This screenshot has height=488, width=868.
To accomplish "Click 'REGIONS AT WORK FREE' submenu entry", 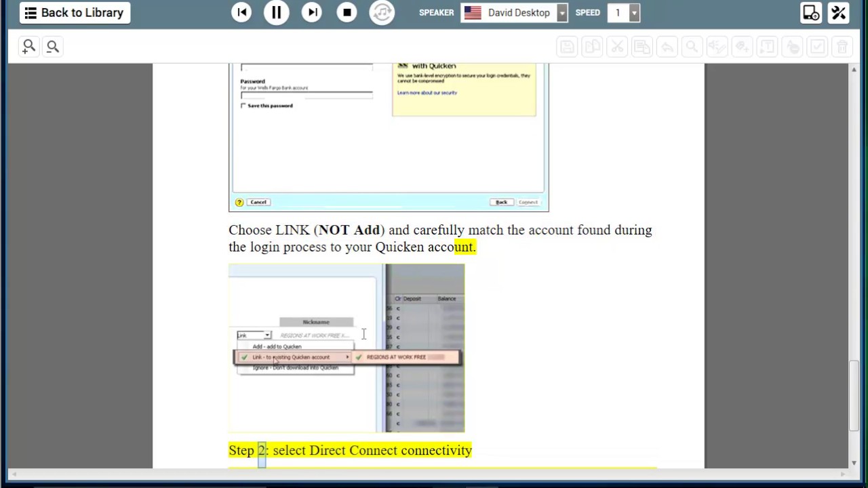I will pyautogui.click(x=406, y=357).
